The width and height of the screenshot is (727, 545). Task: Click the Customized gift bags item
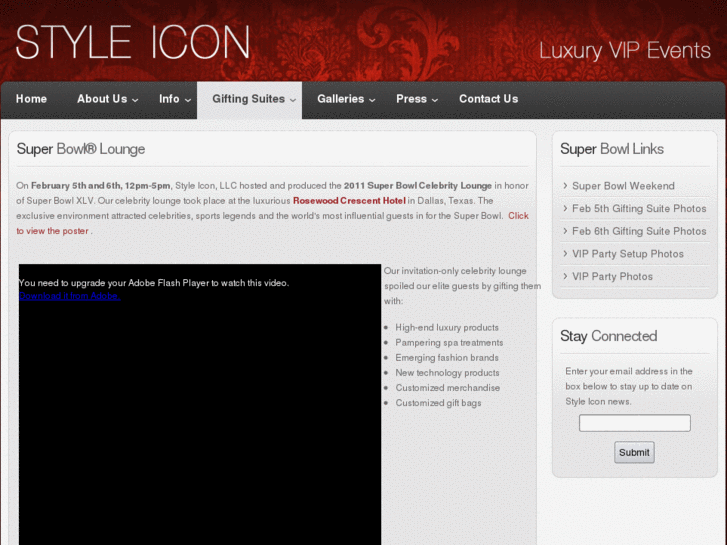(x=438, y=403)
